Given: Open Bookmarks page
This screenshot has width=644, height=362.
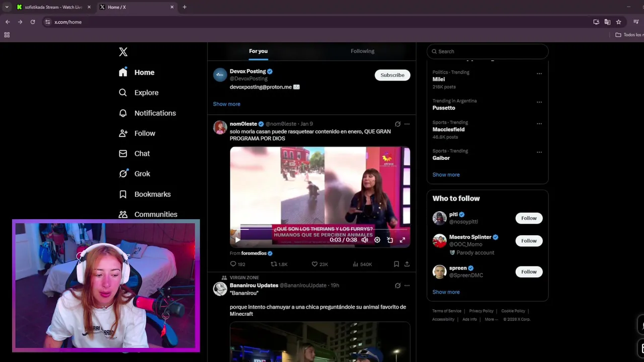Looking at the screenshot, I should 145,194.
